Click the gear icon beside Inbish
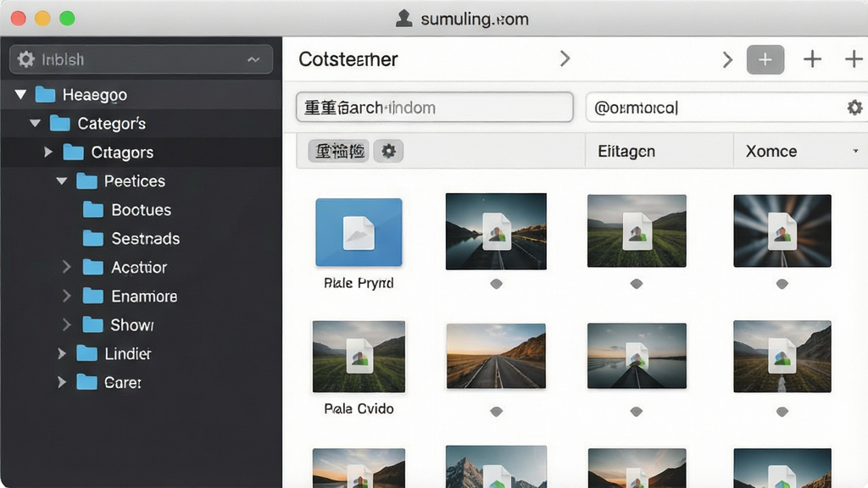Screen dimensions: 868x488 26,59
